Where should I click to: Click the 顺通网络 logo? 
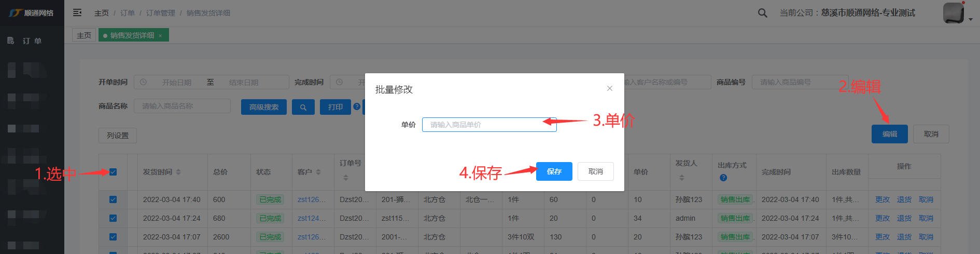[32, 13]
